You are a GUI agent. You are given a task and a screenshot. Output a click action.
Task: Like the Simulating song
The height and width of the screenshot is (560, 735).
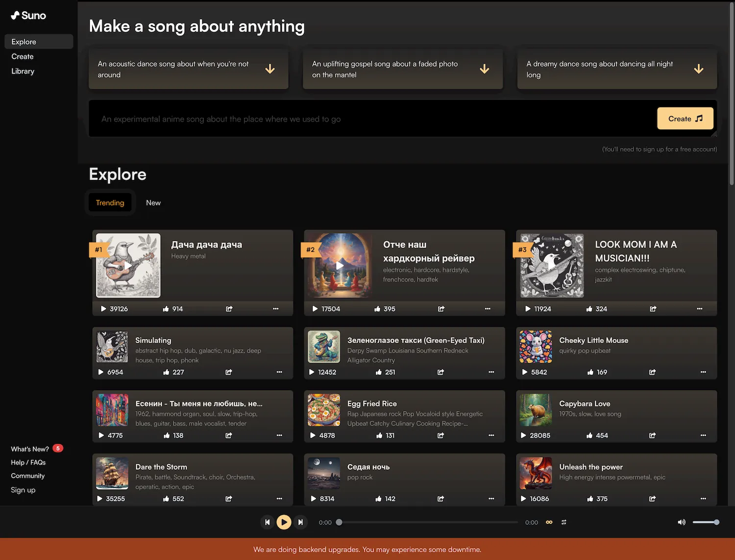[166, 372]
